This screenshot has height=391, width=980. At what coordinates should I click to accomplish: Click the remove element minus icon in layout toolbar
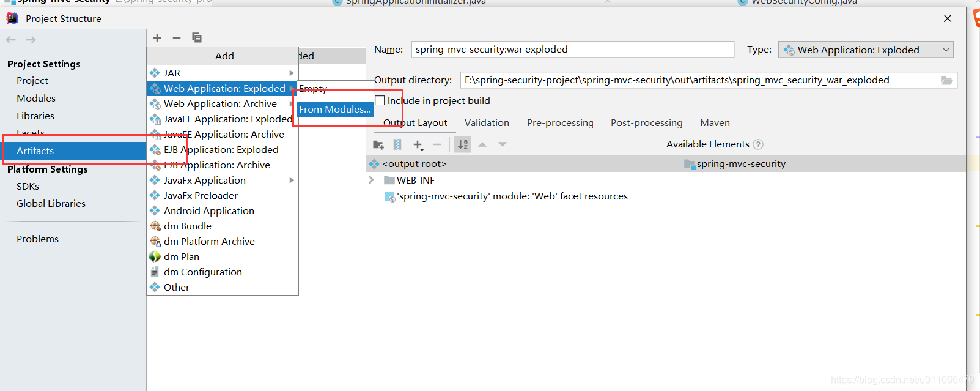437,144
